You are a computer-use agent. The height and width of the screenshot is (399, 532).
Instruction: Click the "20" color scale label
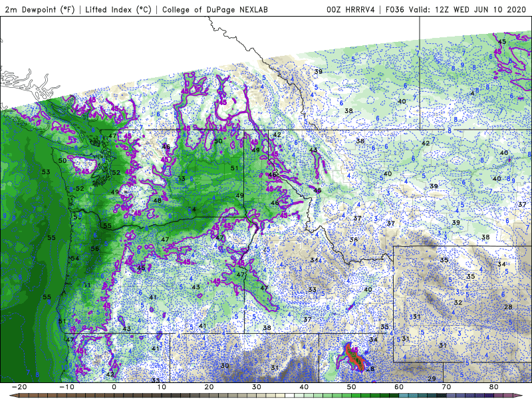[x=209, y=387]
